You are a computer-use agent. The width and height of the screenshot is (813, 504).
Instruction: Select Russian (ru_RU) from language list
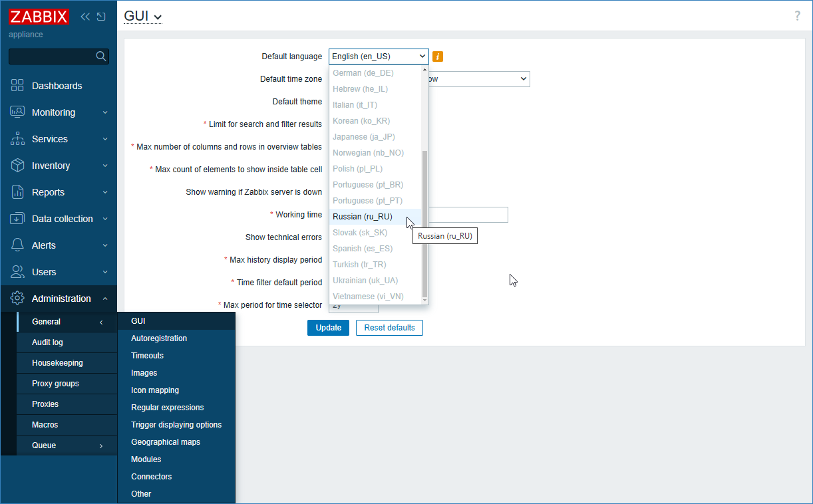point(363,217)
